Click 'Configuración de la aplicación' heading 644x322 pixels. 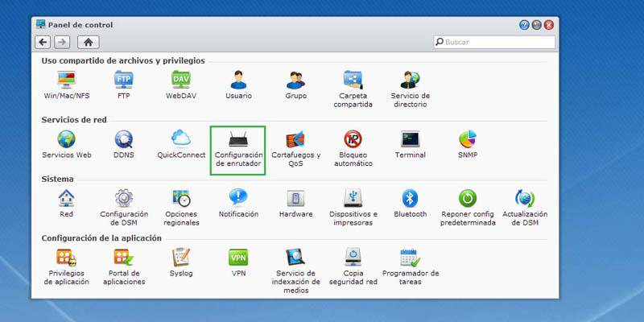(101, 238)
